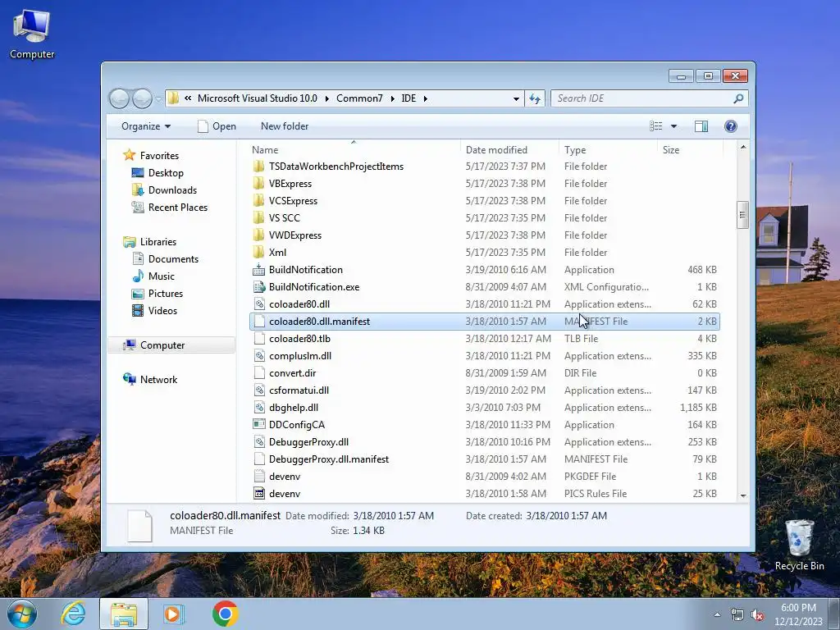Click the Back navigation arrow button
The height and width of the screenshot is (630, 840).
pos(120,98)
